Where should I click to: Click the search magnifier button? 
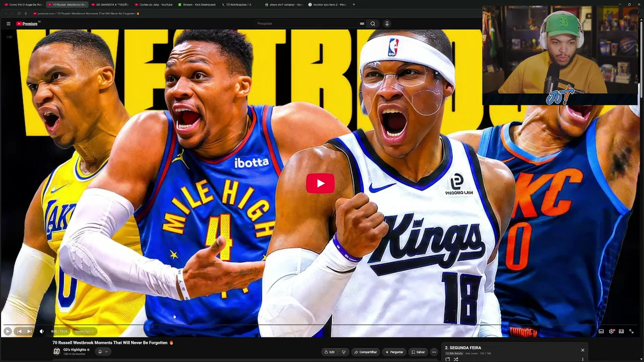coord(373,24)
